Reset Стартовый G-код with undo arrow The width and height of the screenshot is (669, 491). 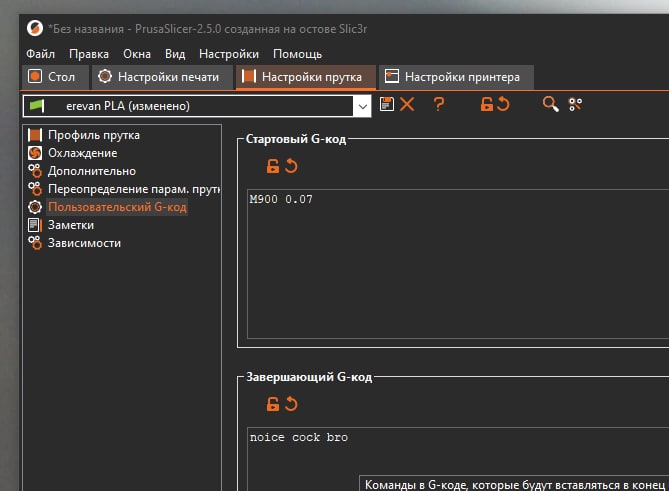(291, 166)
